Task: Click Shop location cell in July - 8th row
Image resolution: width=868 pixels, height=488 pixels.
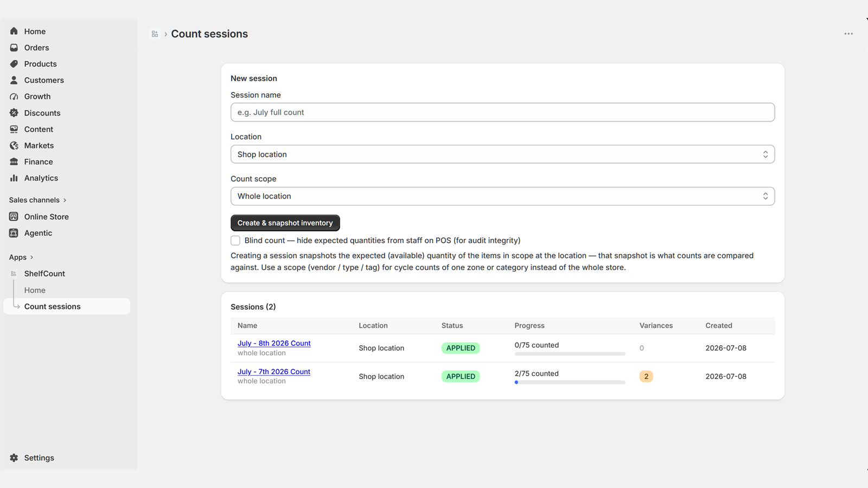Action: coord(381,348)
